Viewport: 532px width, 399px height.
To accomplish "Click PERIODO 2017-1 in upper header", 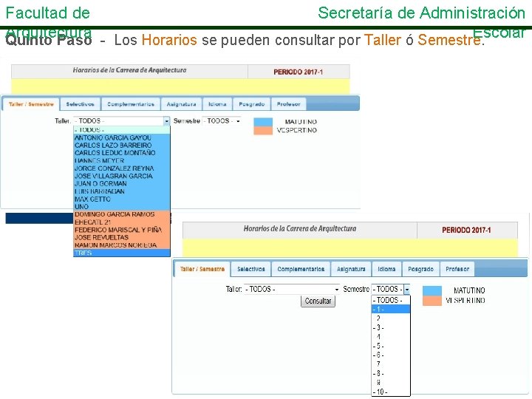I will tap(299, 72).
